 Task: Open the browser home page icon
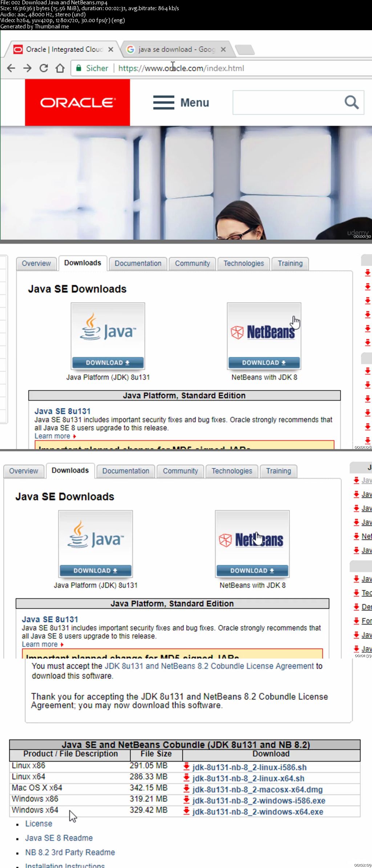tap(60, 68)
